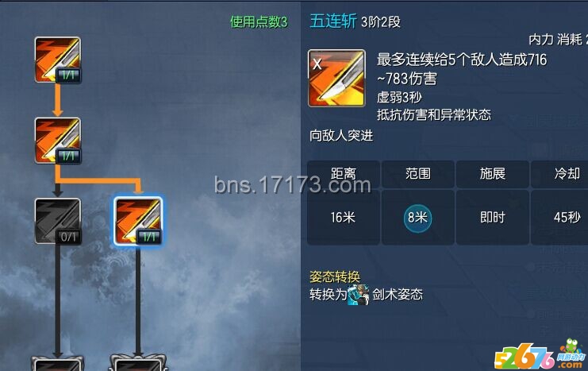Screen dimensions: 588x371
Task: Click the 姿态转换 section heading
Action: click(x=335, y=276)
